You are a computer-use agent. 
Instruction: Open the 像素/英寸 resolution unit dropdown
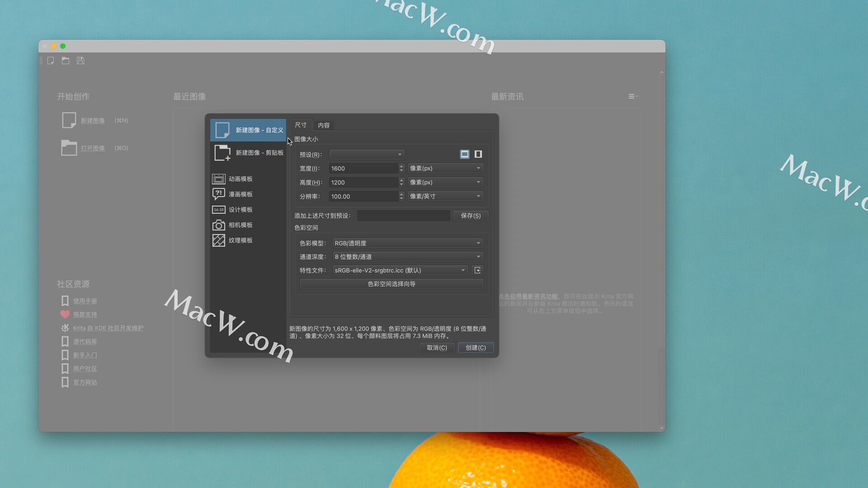pos(445,196)
